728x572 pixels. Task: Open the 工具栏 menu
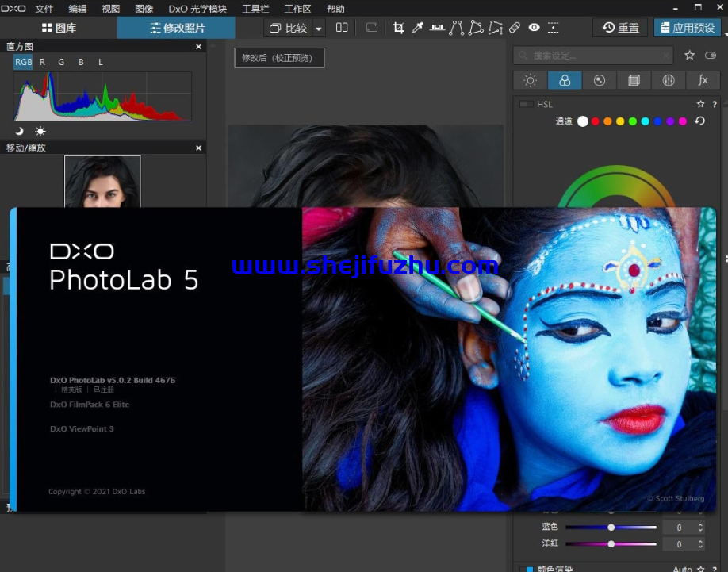pos(255,9)
